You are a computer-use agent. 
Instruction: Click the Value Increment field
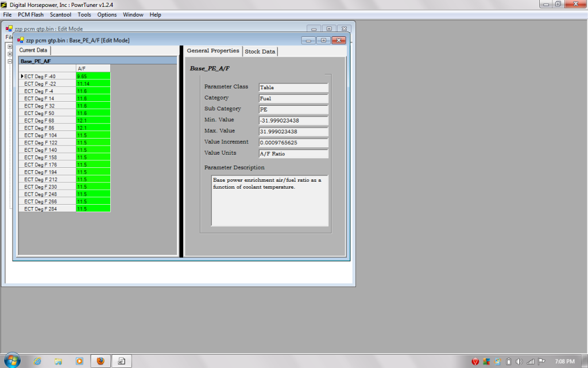(x=293, y=143)
